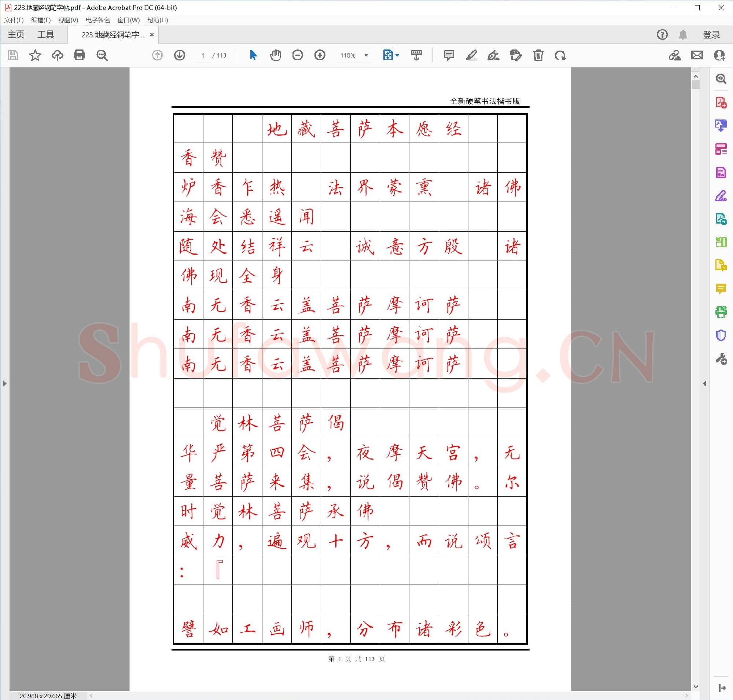Open the Protect tool shield icon
This screenshot has height=700, width=733.
click(x=721, y=335)
